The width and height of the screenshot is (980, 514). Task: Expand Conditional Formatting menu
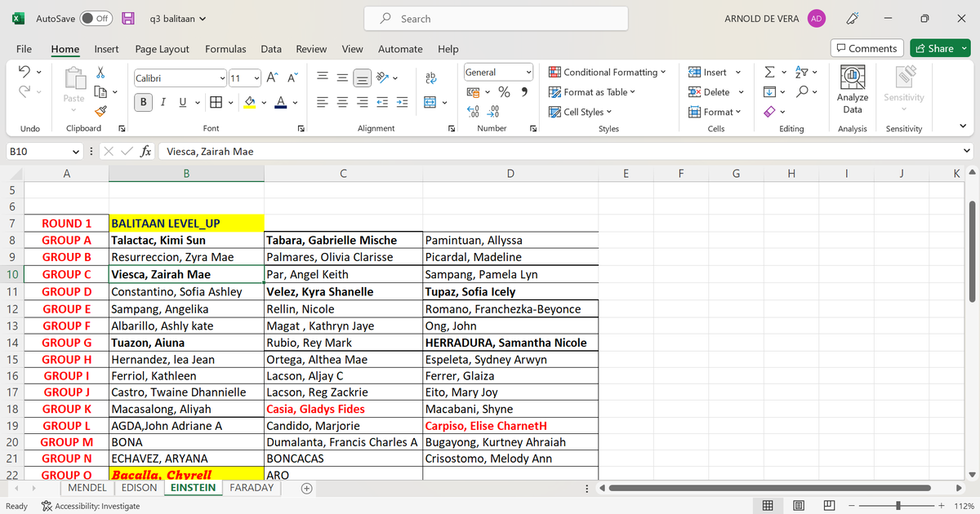click(x=608, y=72)
